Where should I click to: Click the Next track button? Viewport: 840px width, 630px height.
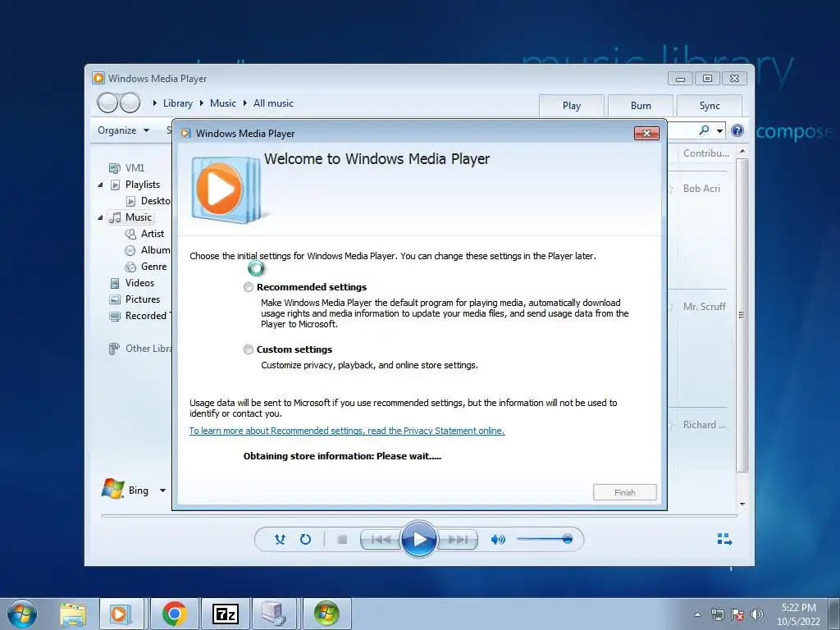pos(457,540)
